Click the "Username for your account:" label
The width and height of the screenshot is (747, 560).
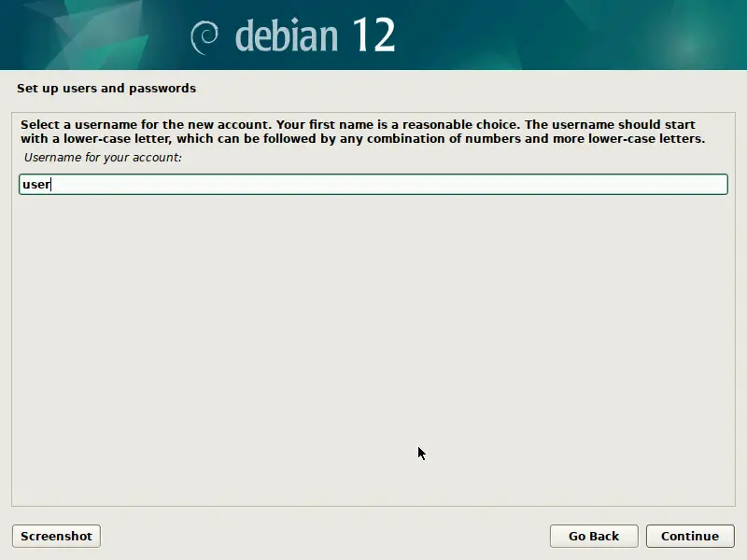point(103,157)
